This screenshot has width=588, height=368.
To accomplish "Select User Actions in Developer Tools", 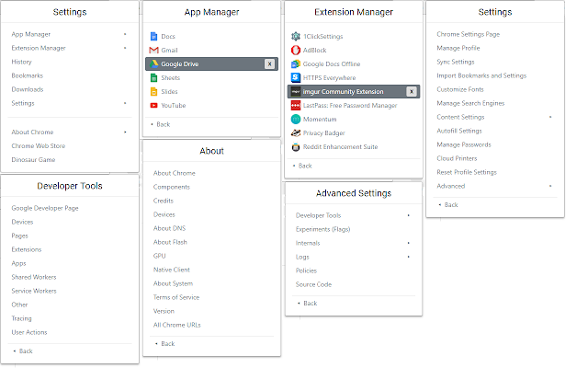I will [x=29, y=332].
